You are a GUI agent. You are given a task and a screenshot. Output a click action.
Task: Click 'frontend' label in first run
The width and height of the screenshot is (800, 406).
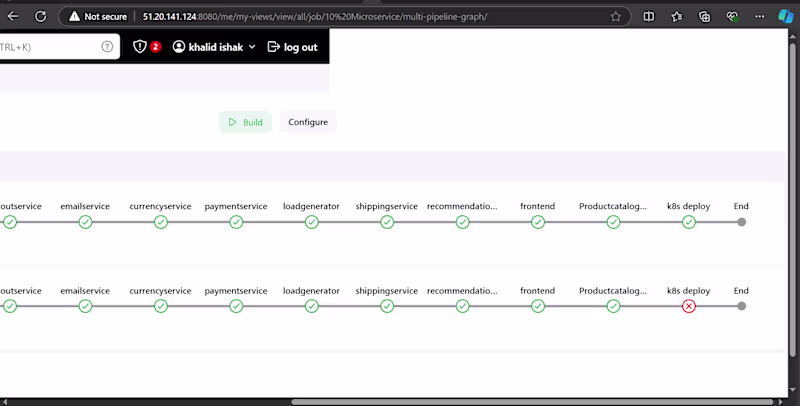point(537,206)
